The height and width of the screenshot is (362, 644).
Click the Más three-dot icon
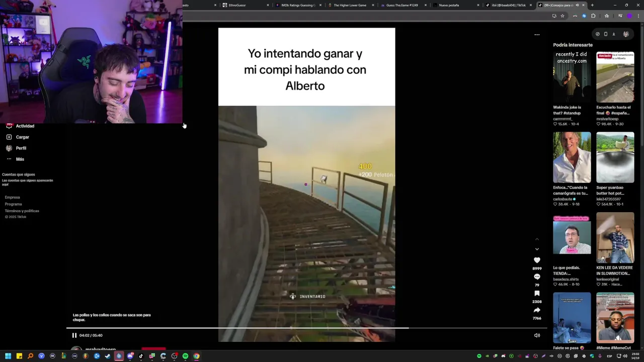tap(9, 159)
